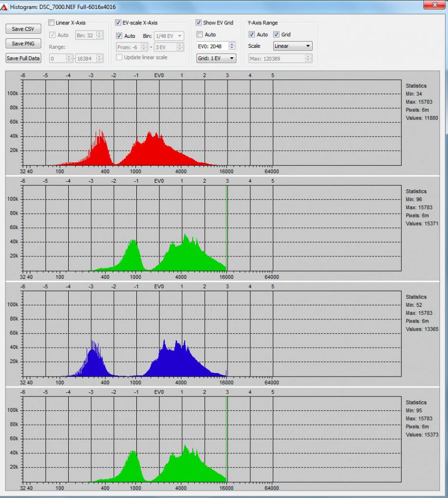
Task: Click the second green channel histogram at bottom
Action: pyautogui.click(x=212, y=439)
